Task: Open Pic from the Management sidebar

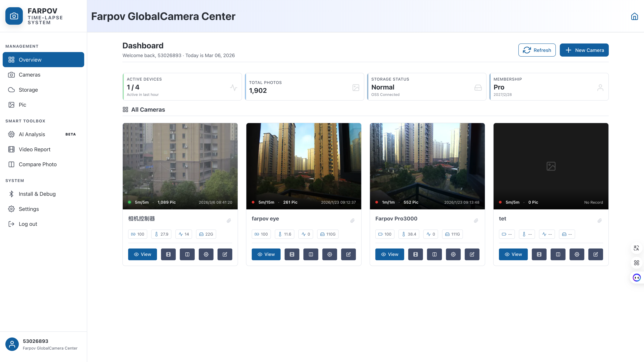Action: click(x=22, y=105)
